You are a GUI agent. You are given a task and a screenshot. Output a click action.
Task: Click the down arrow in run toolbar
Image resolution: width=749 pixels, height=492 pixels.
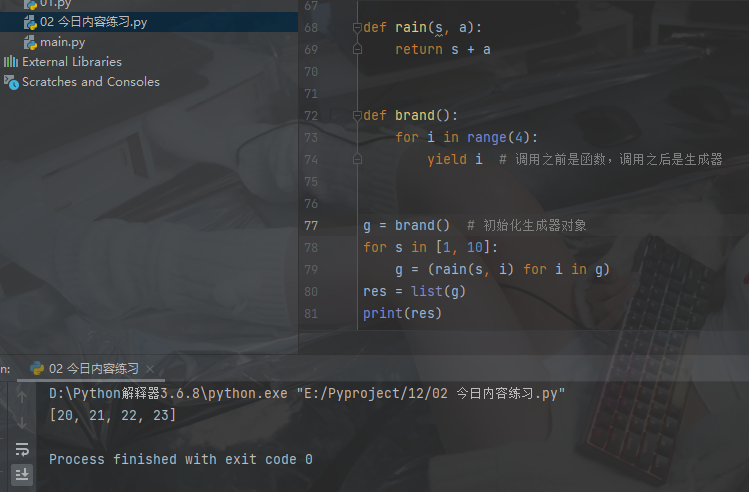22,422
